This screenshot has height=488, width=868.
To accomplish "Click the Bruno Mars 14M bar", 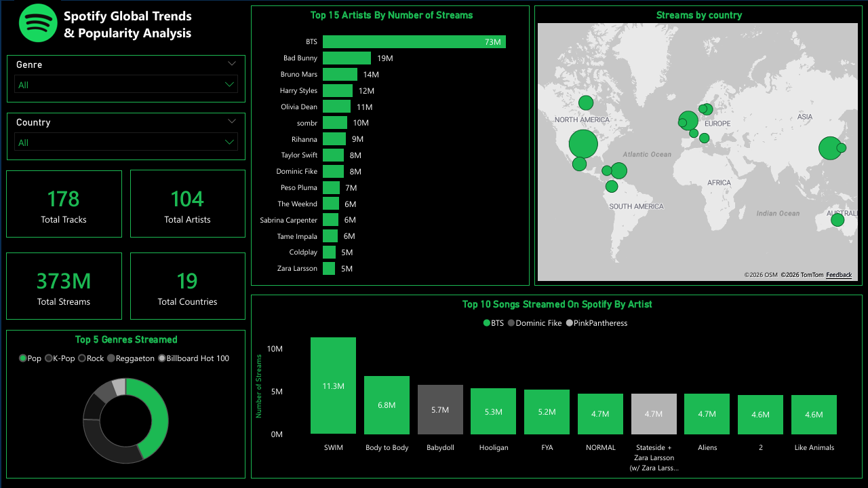I will tap(340, 75).
